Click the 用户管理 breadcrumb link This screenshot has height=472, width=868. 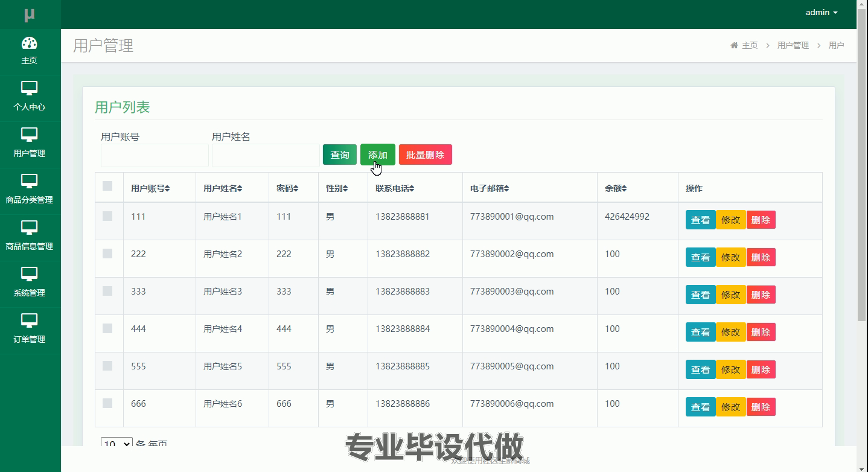793,45
